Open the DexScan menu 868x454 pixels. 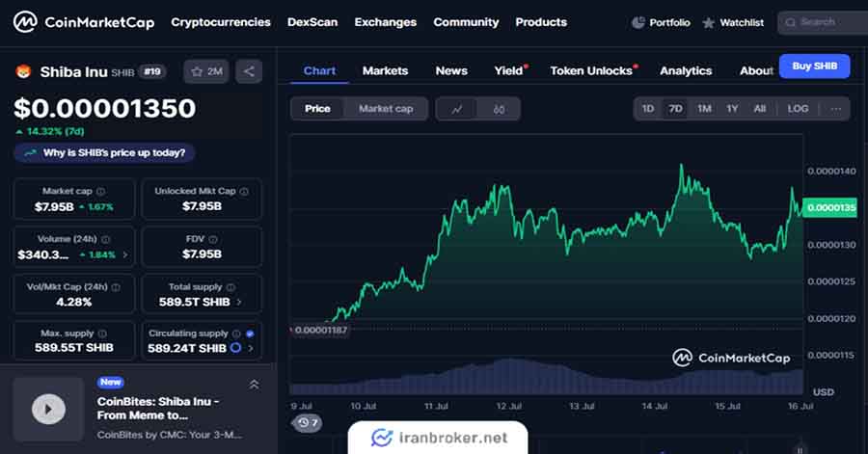coord(312,23)
